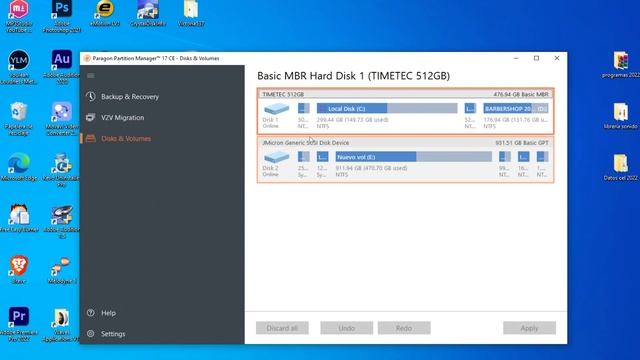Image resolution: width=640 pixels, height=360 pixels.
Task: Open the Recycle Bin on desktop
Action: 18,118
